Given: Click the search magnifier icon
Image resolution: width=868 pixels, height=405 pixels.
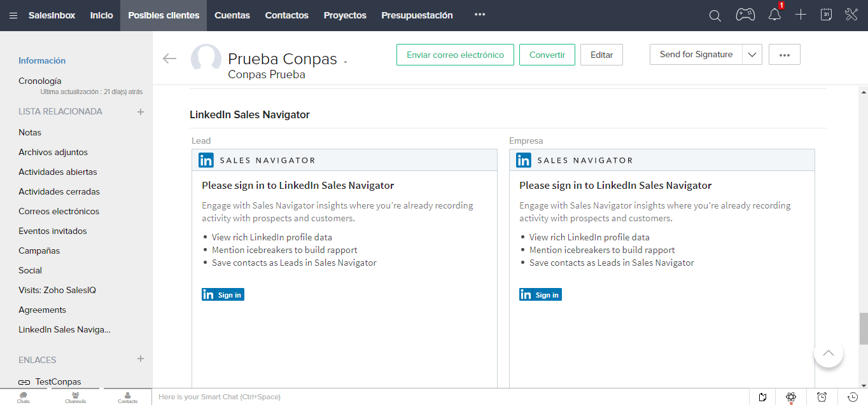Looking at the screenshot, I should click(x=715, y=15).
